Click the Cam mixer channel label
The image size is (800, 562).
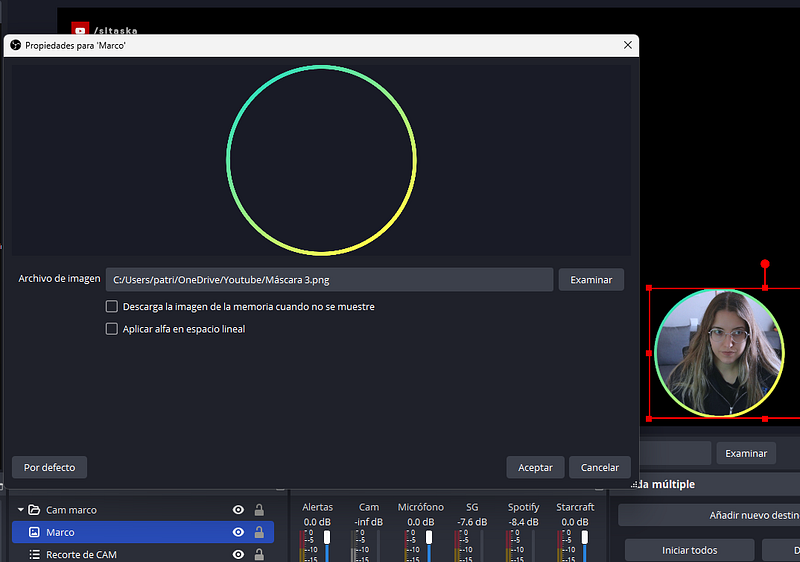tap(369, 507)
